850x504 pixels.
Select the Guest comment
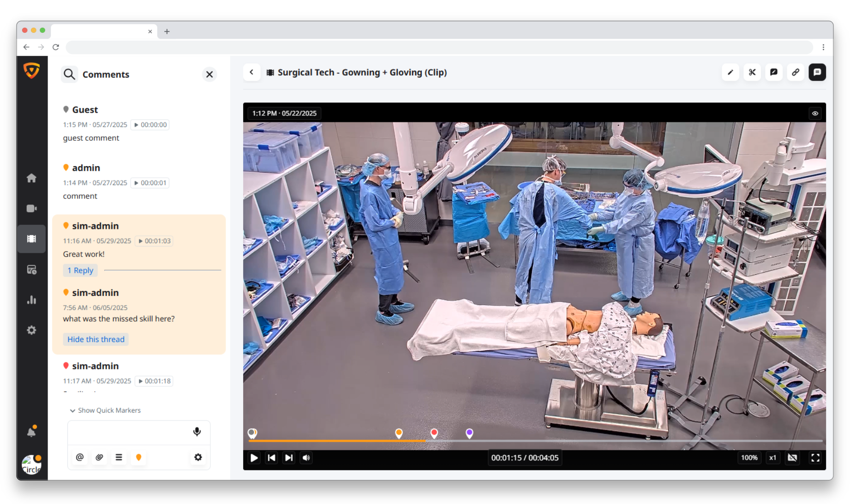click(139, 124)
